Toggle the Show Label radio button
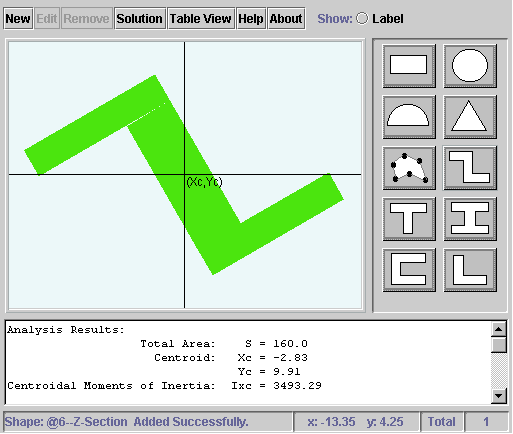 click(x=362, y=18)
